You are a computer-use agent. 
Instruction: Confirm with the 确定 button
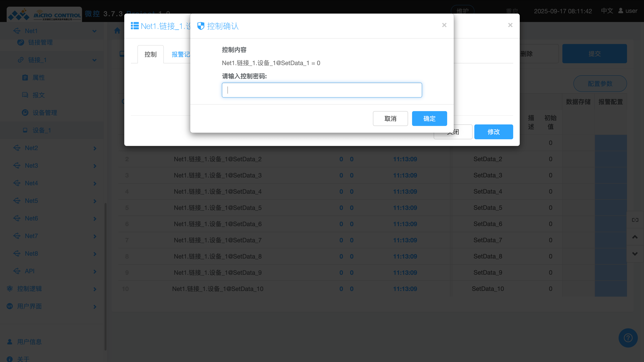tap(429, 118)
